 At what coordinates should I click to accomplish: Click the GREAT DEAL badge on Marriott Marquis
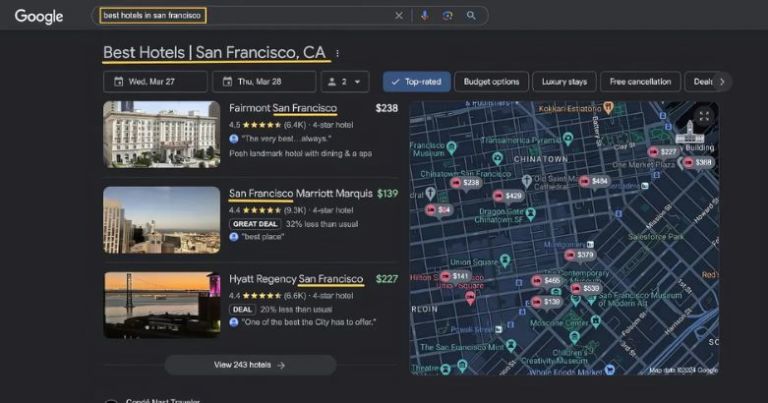click(x=255, y=224)
